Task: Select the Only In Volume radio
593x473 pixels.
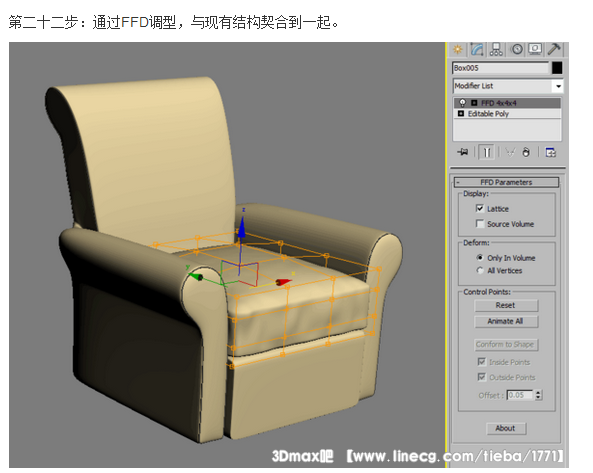Action: [x=480, y=257]
